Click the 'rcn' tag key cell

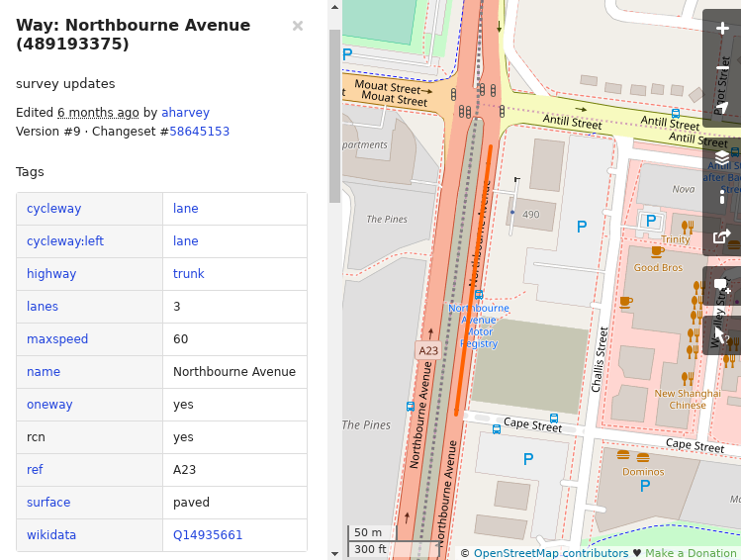[90, 437]
